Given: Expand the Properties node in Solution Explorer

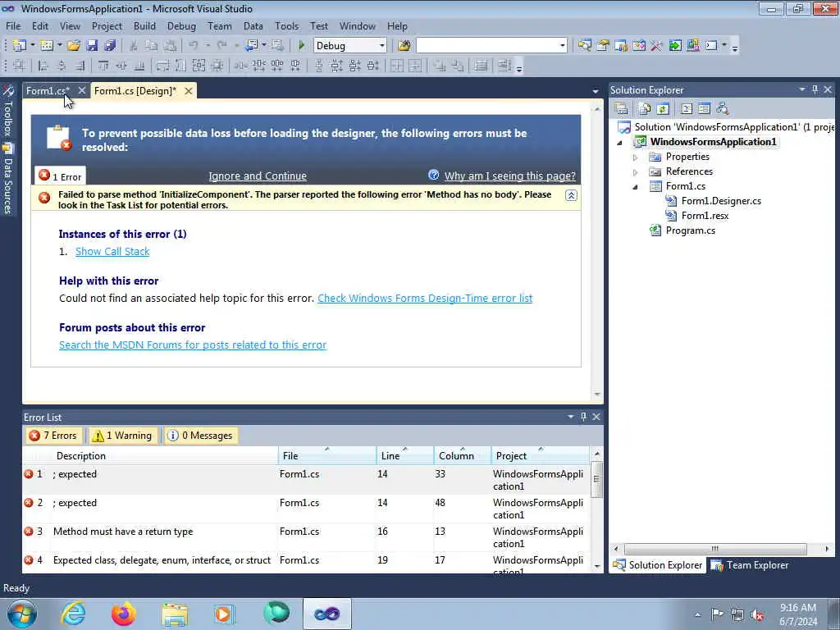Looking at the screenshot, I should click(x=636, y=157).
